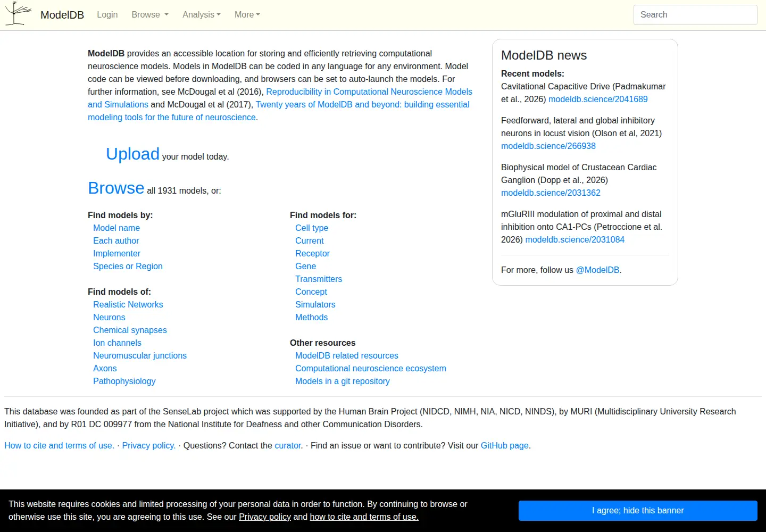Open the Login page
The height and width of the screenshot is (532, 766).
(107, 15)
